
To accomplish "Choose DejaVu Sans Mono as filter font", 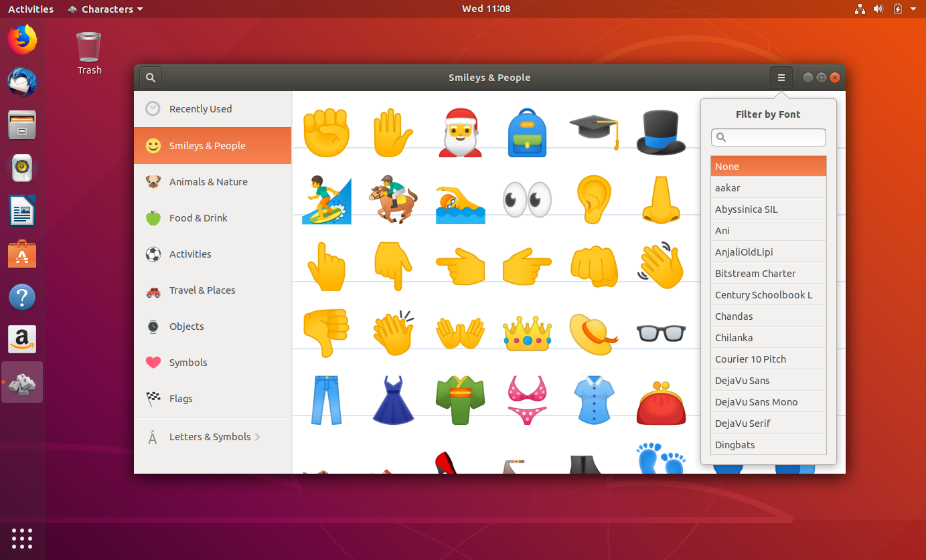I will [x=768, y=401].
